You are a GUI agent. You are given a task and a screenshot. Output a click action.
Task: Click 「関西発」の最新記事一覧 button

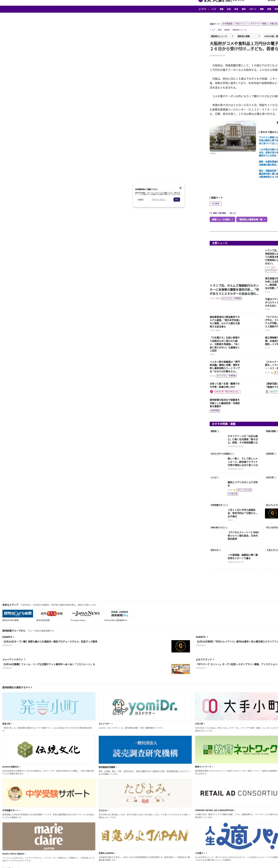(252, 219)
